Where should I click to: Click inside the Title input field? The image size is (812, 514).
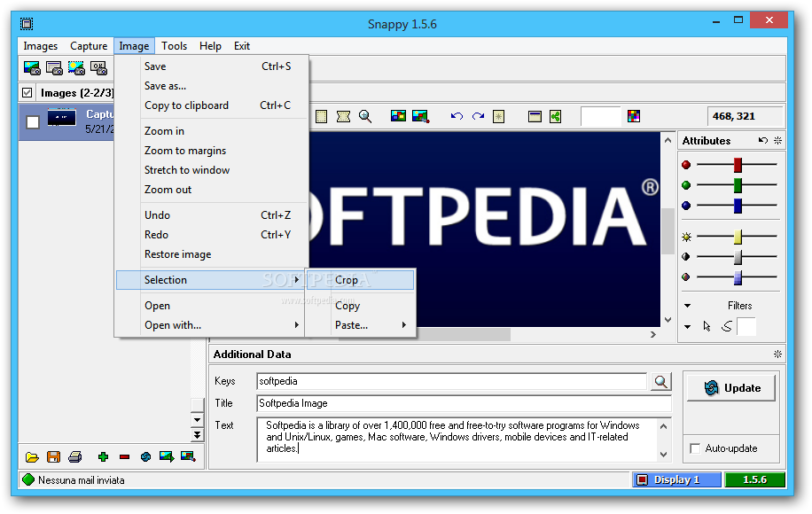click(x=464, y=403)
